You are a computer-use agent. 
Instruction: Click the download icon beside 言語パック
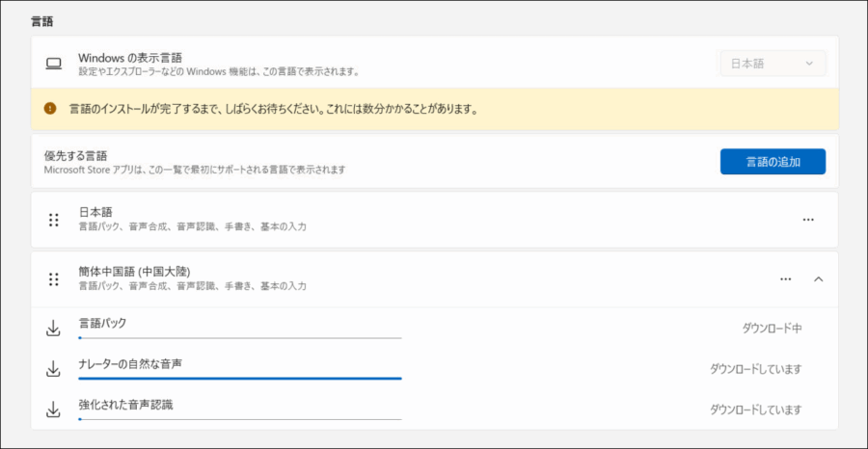tap(53, 329)
